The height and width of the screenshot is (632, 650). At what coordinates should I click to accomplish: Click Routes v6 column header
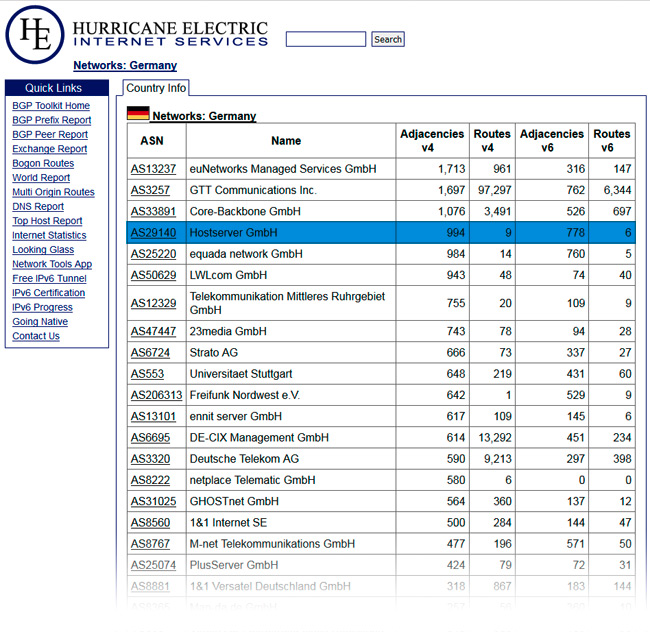pyautogui.click(x=612, y=140)
